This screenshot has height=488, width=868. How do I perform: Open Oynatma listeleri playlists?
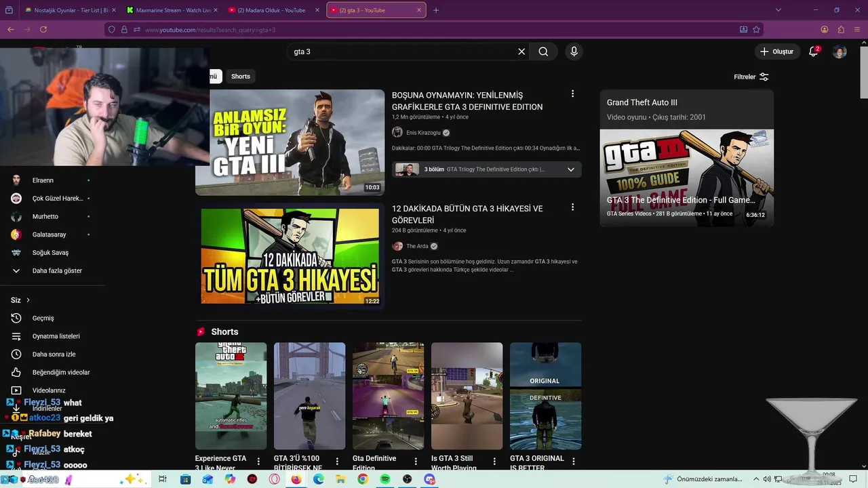(56, 336)
